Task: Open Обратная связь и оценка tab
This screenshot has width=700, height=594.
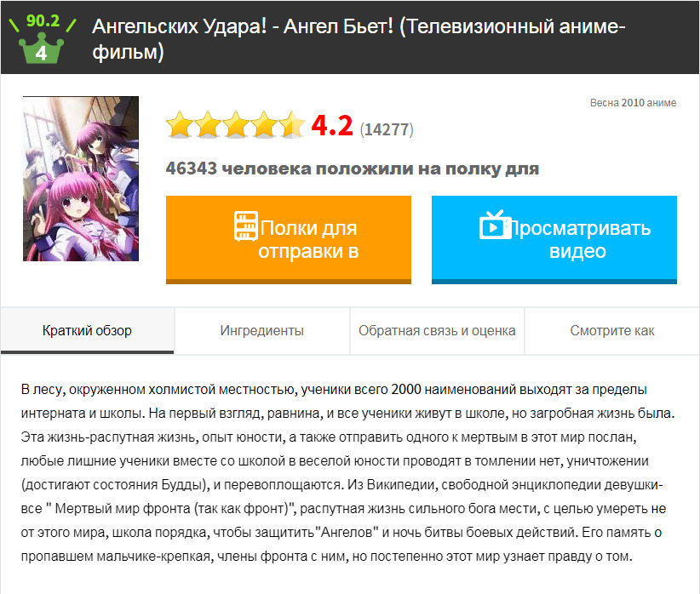Action: [x=437, y=331]
